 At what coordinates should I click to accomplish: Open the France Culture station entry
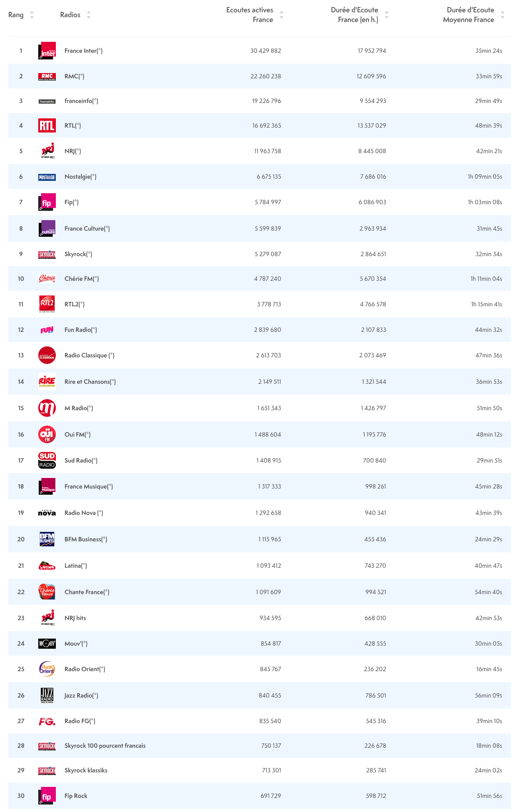click(86, 228)
